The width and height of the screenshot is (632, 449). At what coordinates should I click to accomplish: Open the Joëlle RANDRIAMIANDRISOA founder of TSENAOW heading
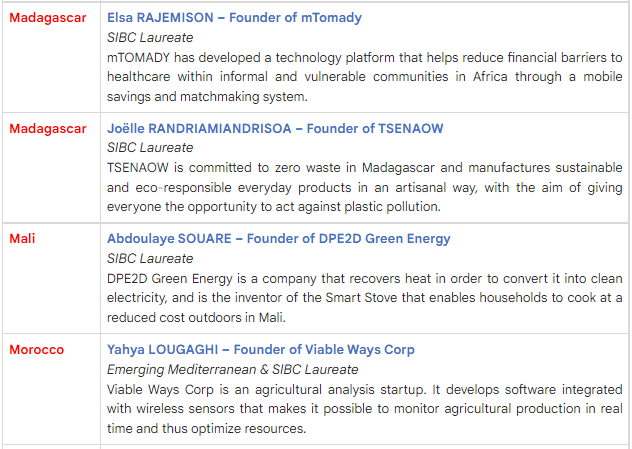tap(275, 128)
